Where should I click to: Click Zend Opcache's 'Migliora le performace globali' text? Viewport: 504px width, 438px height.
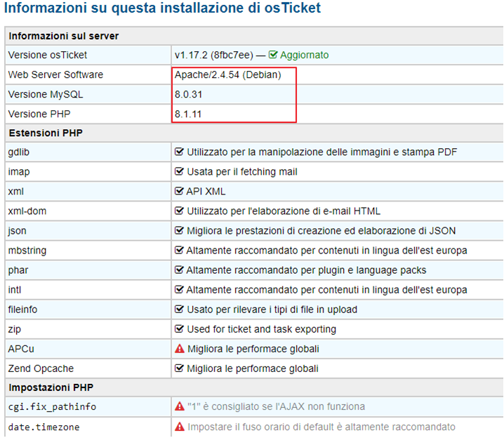coord(253,369)
